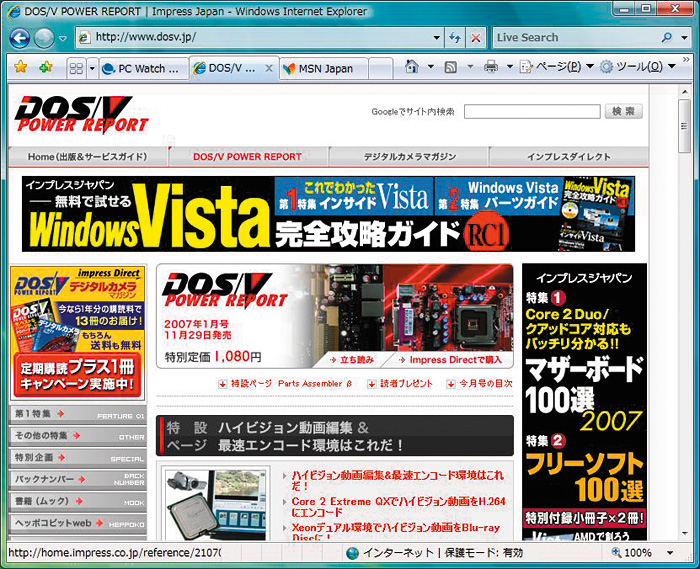Image resolution: width=700 pixels, height=569 pixels.
Task: Open Favorites Center star icon
Action: click(x=21, y=68)
